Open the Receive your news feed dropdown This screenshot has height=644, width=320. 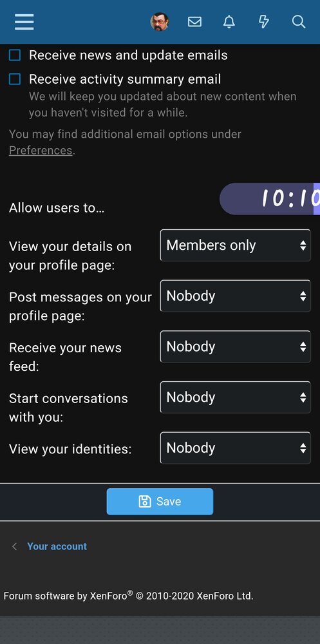click(x=236, y=346)
